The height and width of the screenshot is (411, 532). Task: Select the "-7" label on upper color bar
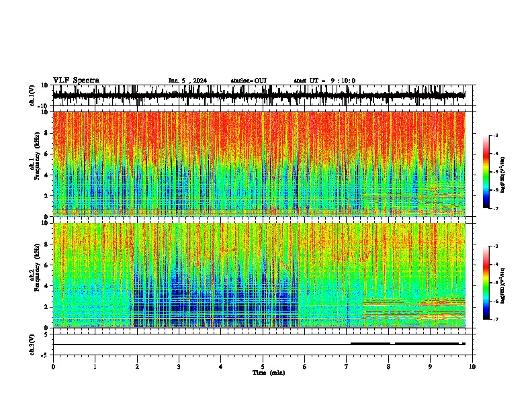[495, 208]
